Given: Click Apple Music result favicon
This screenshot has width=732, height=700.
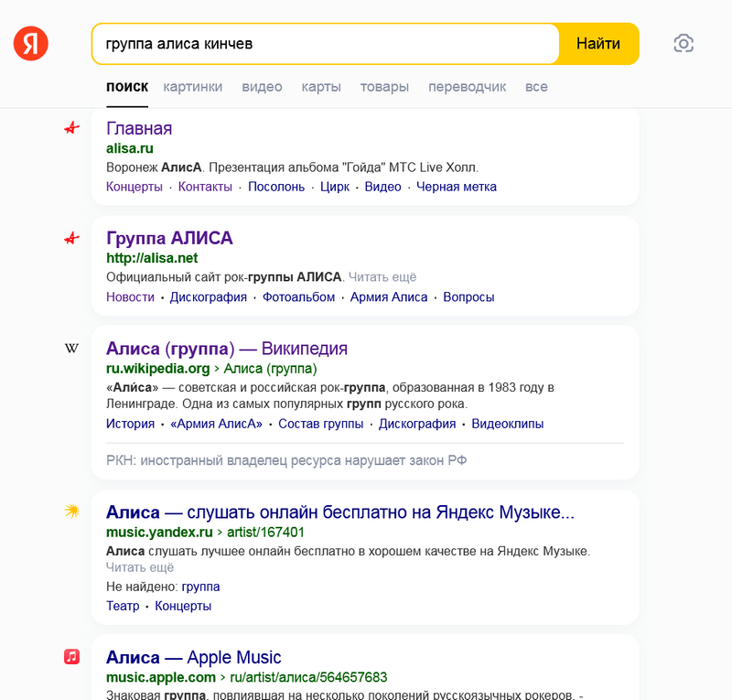Looking at the screenshot, I should (72, 657).
